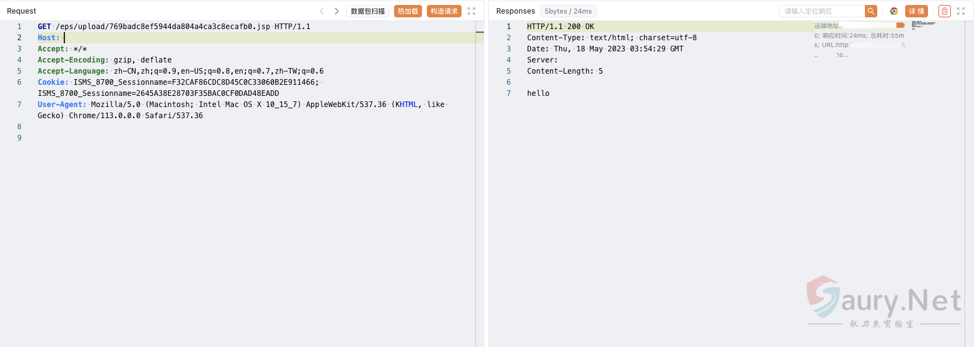980x347 pixels.
Task: Click the HTTP/1.1 200 OK status line
Action: pyautogui.click(x=560, y=27)
